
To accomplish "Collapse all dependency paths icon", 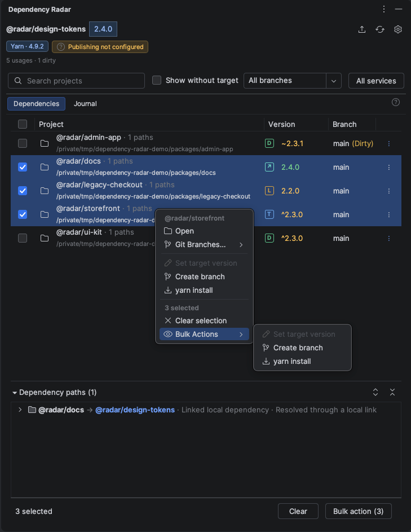I will click(392, 392).
